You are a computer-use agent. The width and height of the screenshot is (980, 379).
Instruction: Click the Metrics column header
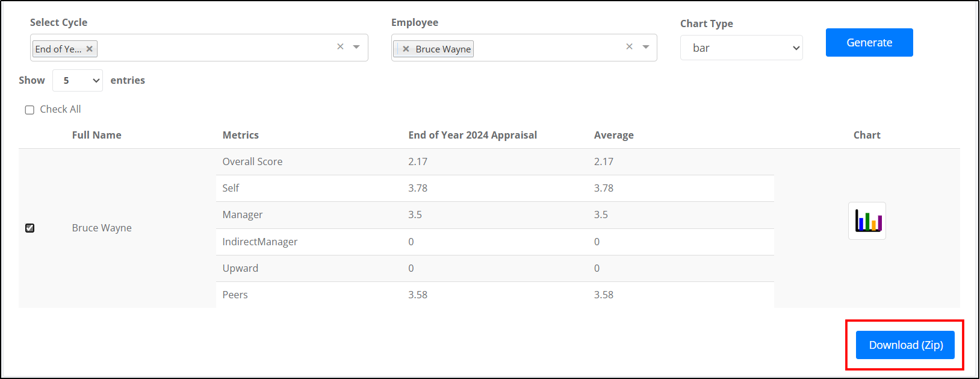point(241,135)
